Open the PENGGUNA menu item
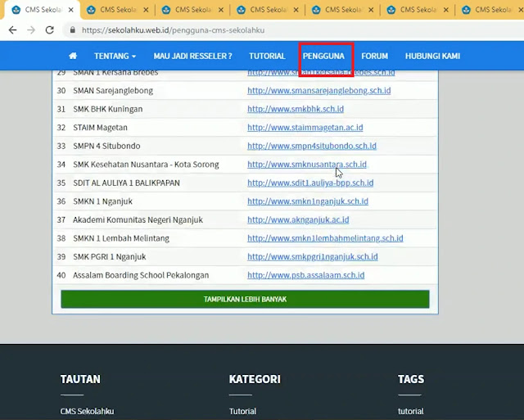This screenshot has height=420, width=524. coord(323,56)
